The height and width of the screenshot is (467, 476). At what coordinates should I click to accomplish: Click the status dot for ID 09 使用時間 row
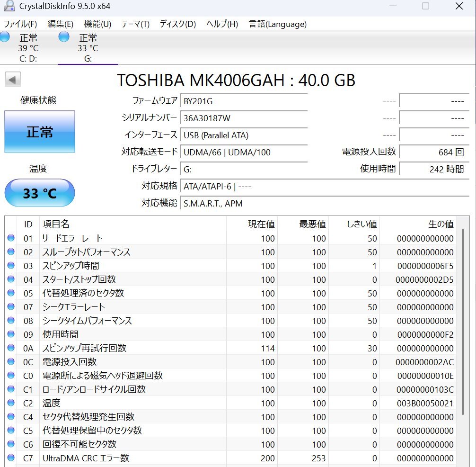pyautogui.click(x=11, y=334)
